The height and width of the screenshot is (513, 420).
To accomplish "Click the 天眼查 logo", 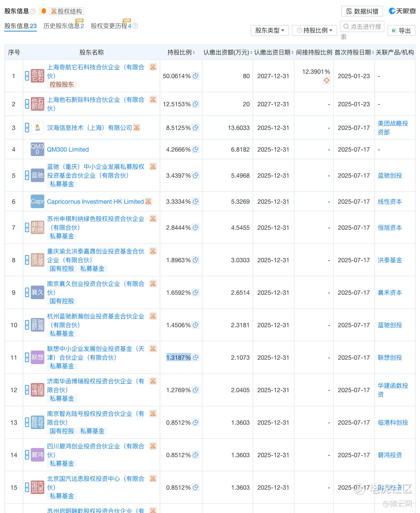I will click(402, 11).
